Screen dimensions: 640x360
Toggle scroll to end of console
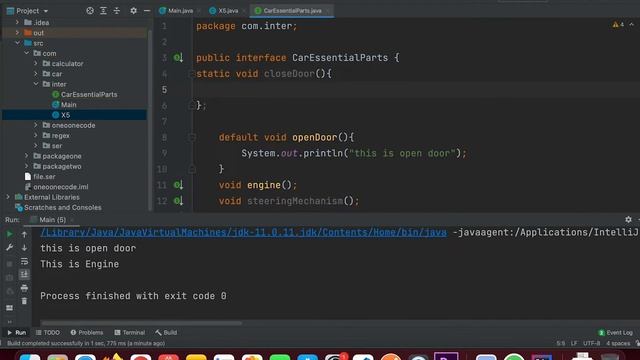pos(24,274)
